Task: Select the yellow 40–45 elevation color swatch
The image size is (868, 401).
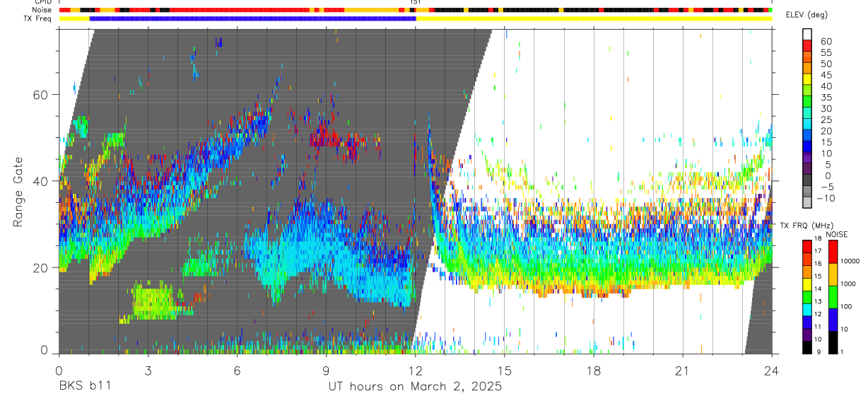Action: coord(807,79)
